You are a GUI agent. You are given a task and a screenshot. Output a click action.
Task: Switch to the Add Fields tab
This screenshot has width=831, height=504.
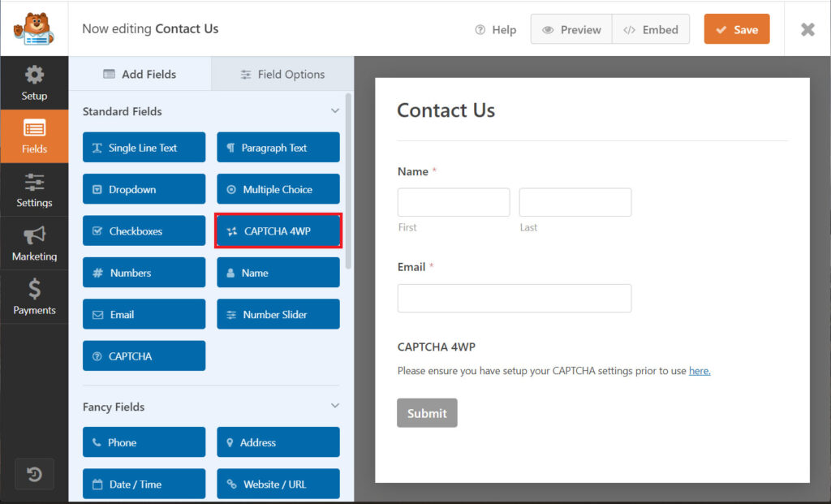point(140,73)
